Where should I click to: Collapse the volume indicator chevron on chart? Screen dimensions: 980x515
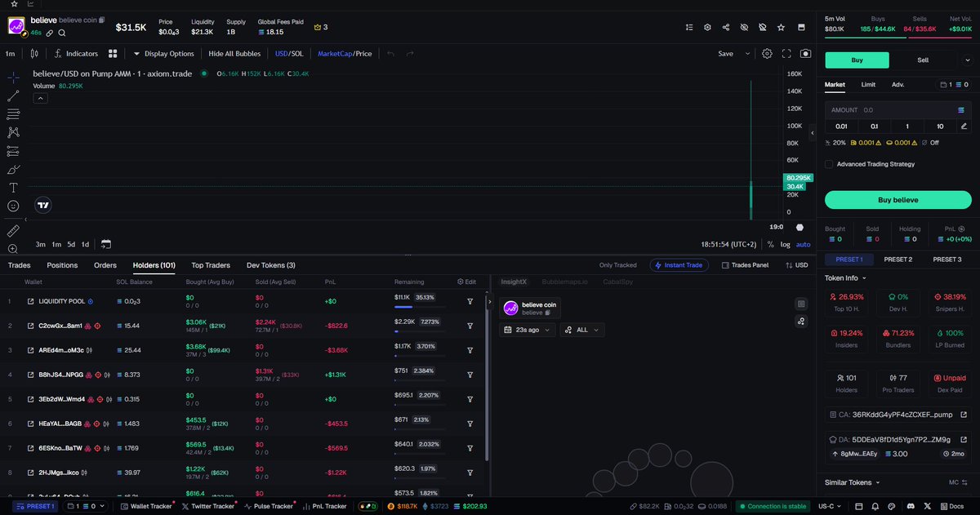click(41, 98)
